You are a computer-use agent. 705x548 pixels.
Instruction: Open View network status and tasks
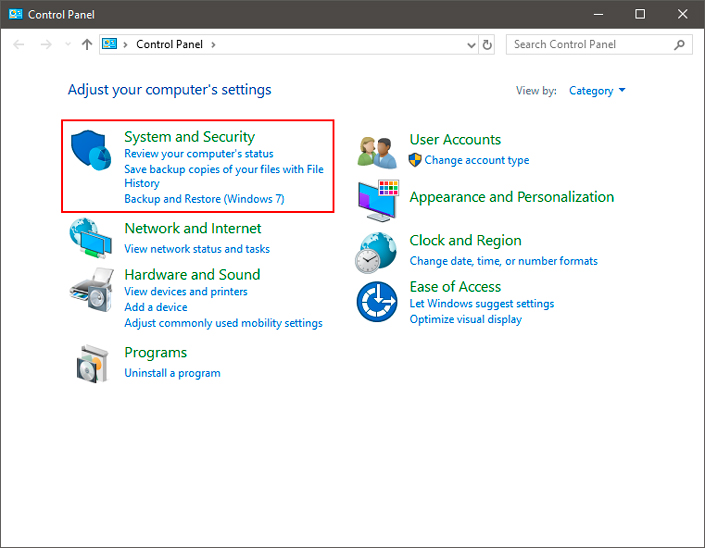tap(197, 249)
